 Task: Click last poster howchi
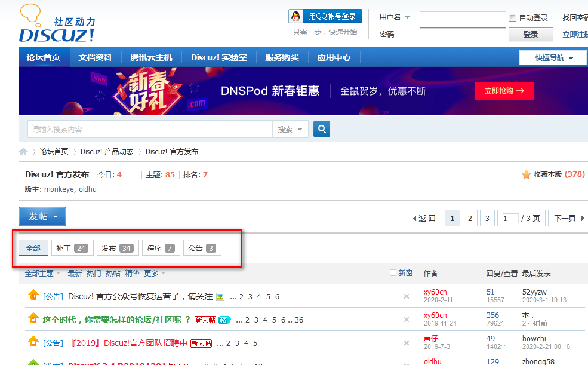click(534, 339)
